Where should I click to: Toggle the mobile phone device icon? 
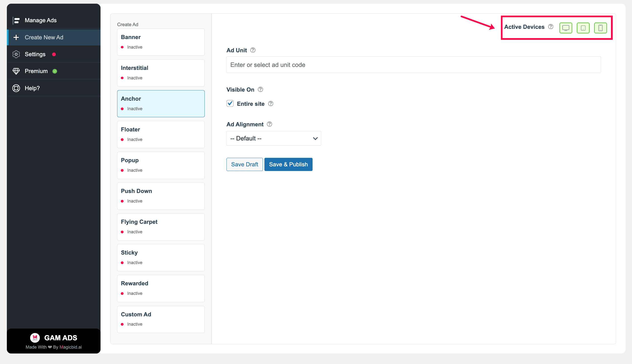[600, 28]
